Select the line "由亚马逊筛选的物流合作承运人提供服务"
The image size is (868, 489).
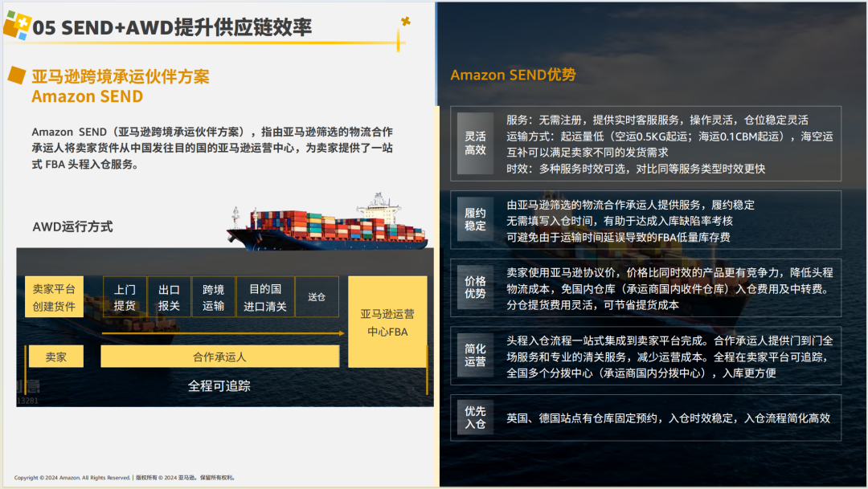pyautogui.click(x=631, y=206)
